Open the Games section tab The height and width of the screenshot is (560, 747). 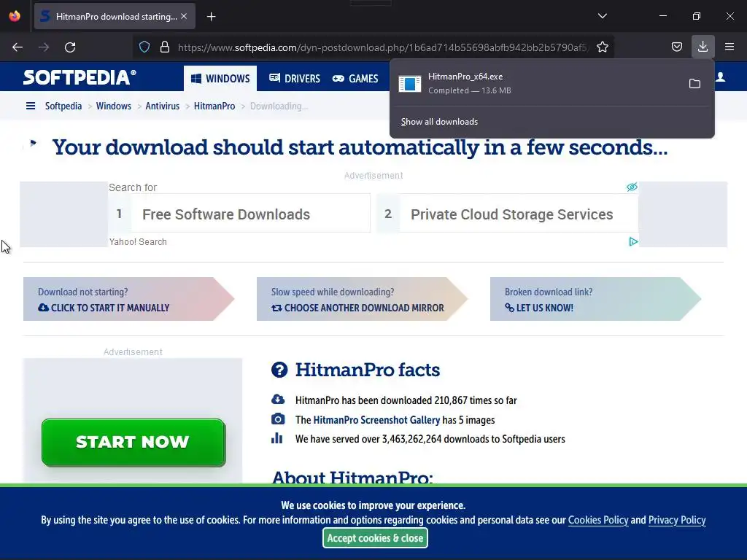(355, 79)
